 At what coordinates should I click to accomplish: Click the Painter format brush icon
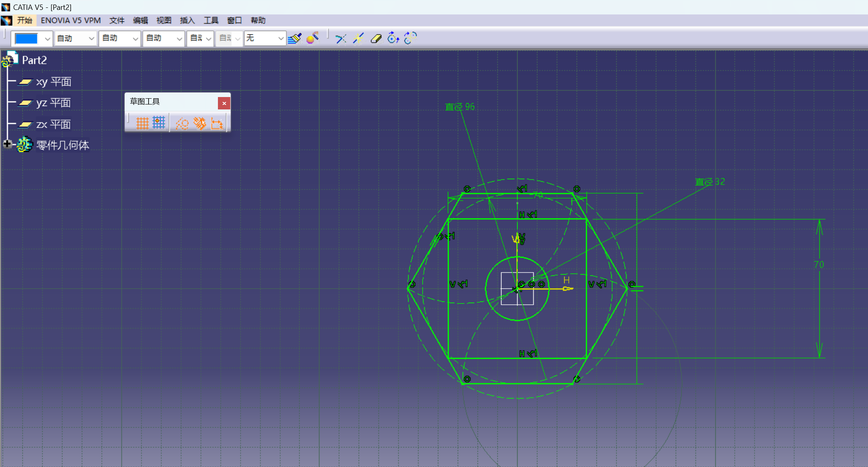(x=295, y=38)
